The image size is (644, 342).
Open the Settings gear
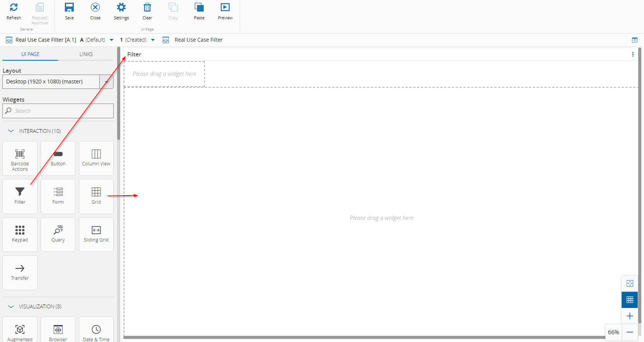[x=121, y=7]
